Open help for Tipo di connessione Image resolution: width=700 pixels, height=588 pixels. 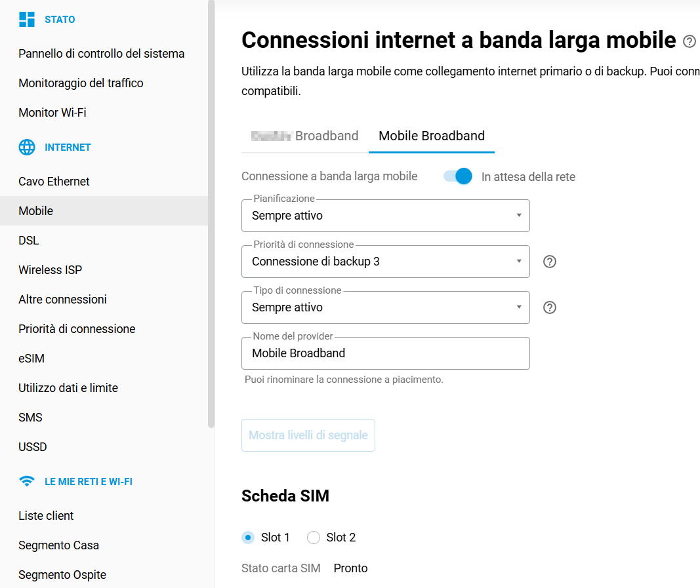550,307
